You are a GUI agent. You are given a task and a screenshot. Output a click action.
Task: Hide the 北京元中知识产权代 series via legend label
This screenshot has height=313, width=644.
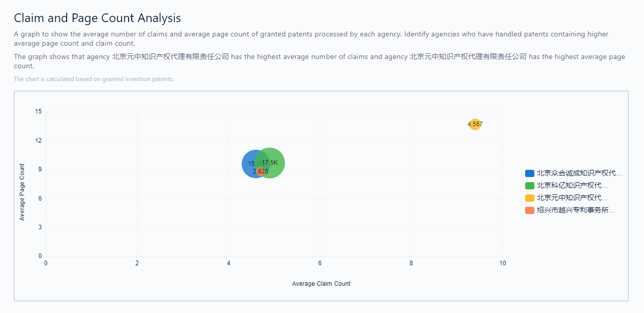pos(572,198)
